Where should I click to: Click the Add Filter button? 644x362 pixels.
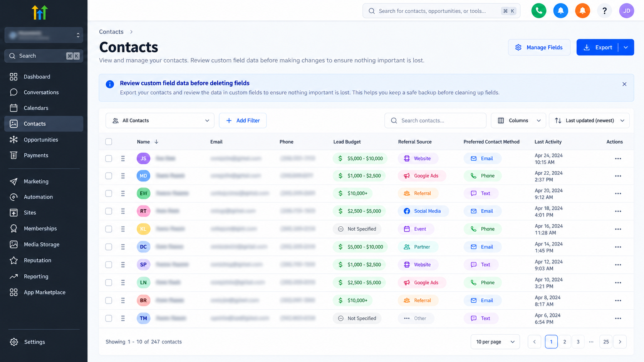(243, 120)
